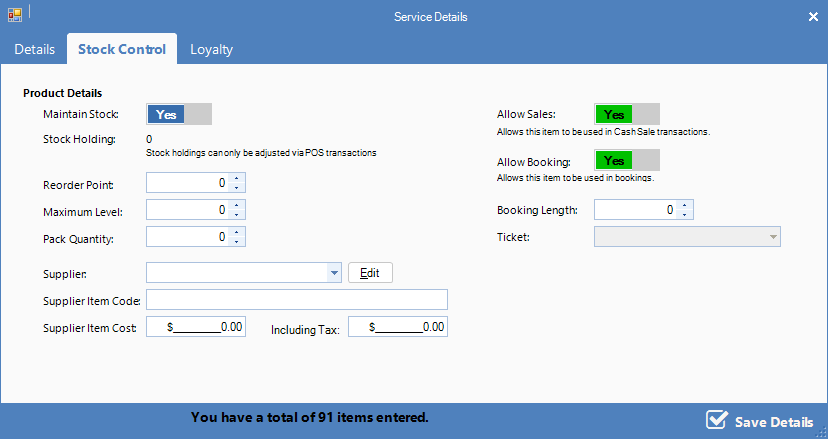Expand the Ticket dropdown
The height and width of the screenshot is (439, 828).
coord(773,237)
